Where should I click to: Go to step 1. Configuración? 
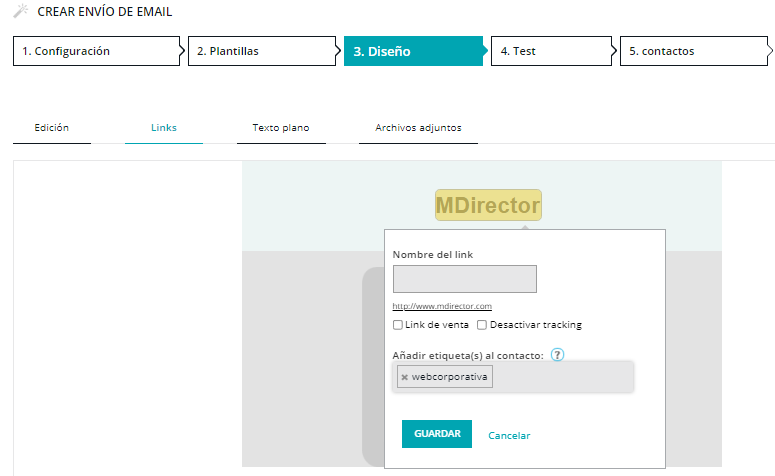pos(95,51)
